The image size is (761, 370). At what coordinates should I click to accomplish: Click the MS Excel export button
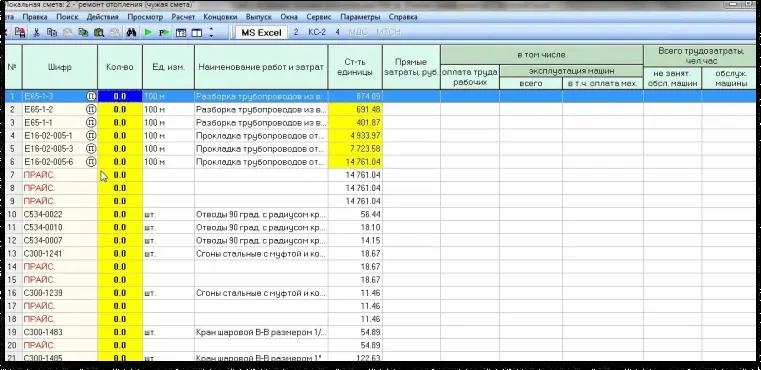click(261, 33)
